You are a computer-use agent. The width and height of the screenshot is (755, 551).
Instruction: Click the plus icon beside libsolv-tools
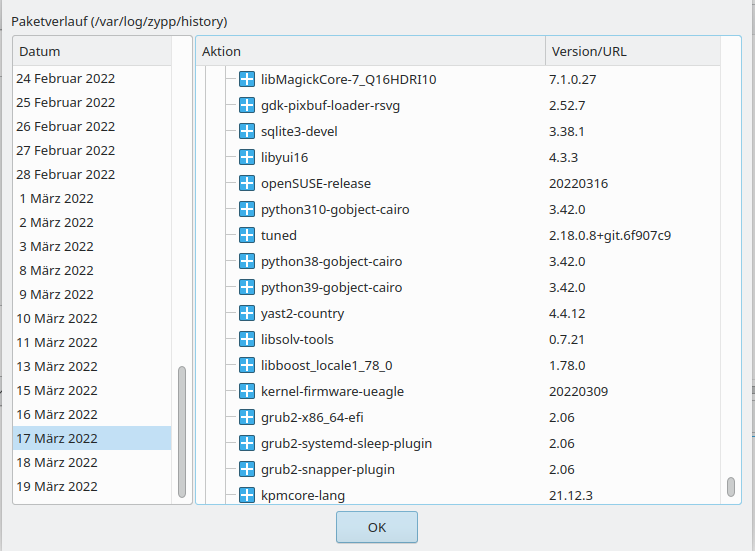tap(247, 339)
